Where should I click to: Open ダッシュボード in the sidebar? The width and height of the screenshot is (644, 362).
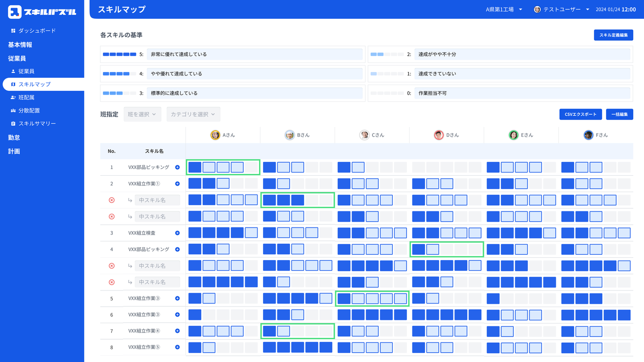pyautogui.click(x=37, y=31)
